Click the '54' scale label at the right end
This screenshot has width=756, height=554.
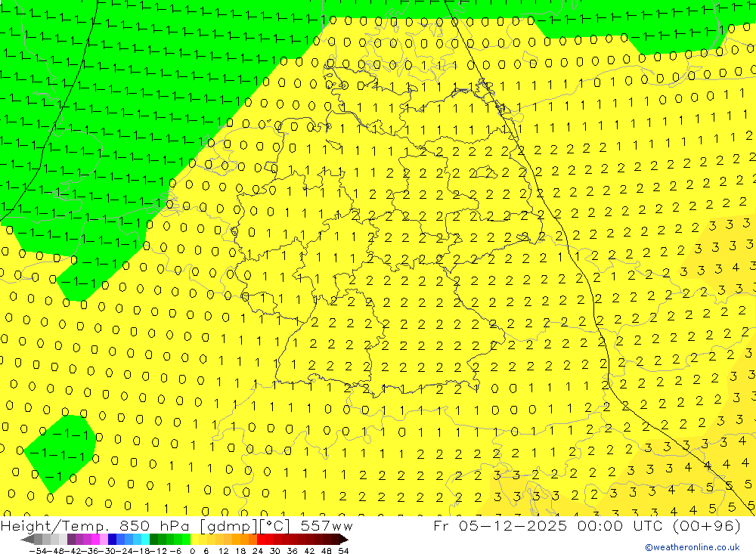[343, 551]
